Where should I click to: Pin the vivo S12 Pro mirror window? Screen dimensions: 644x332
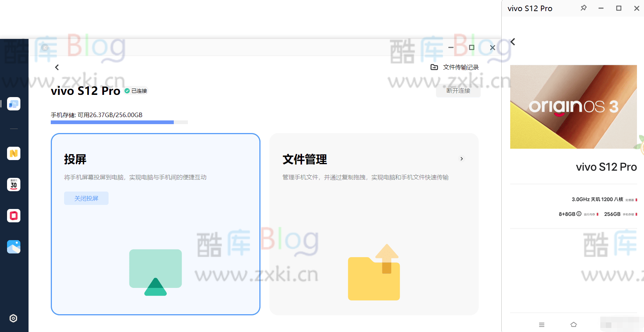tap(584, 8)
